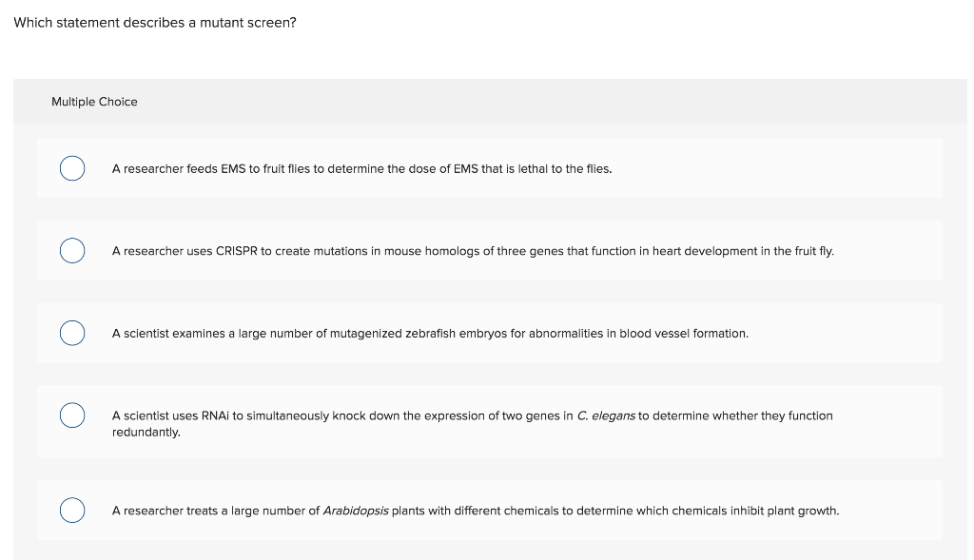The image size is (974, 560).
Task: Select the radio button for the EMS lethal dose answer
Action: click(x=72, y=167)
